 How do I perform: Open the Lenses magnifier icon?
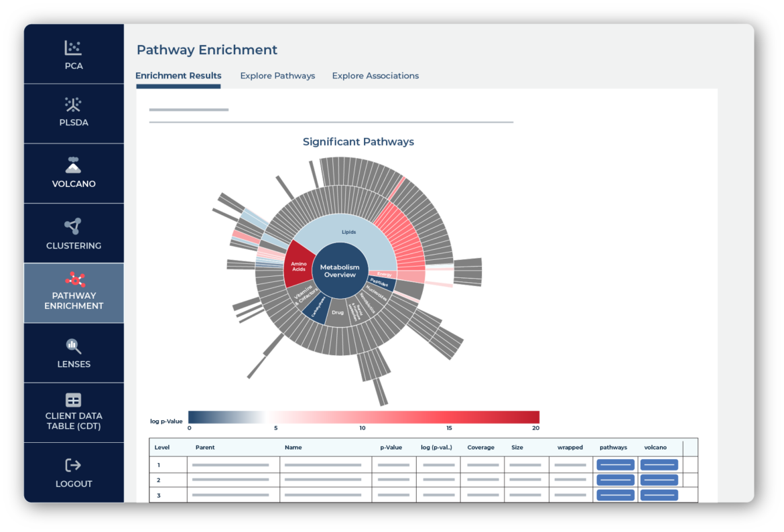click(x=73, y=346)
